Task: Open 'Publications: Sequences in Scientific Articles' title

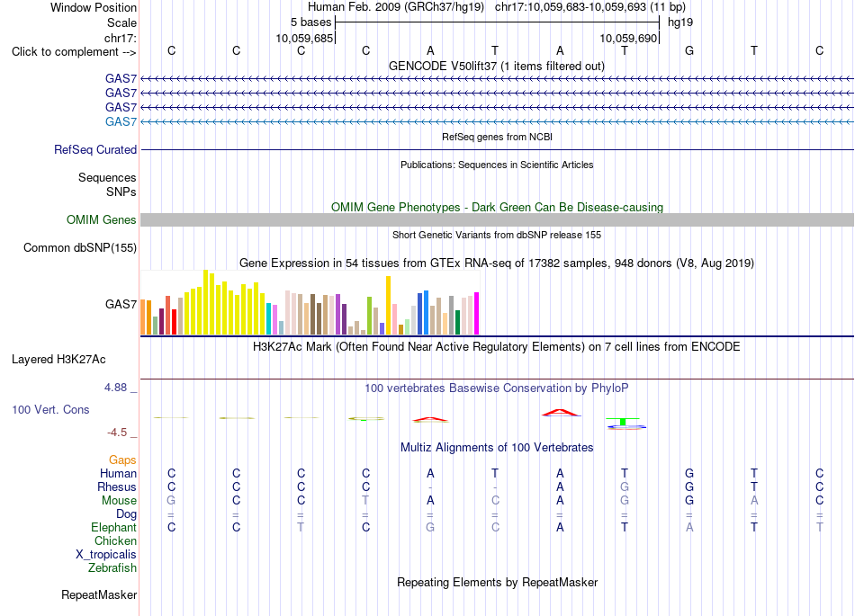Action: pos(497,165)
